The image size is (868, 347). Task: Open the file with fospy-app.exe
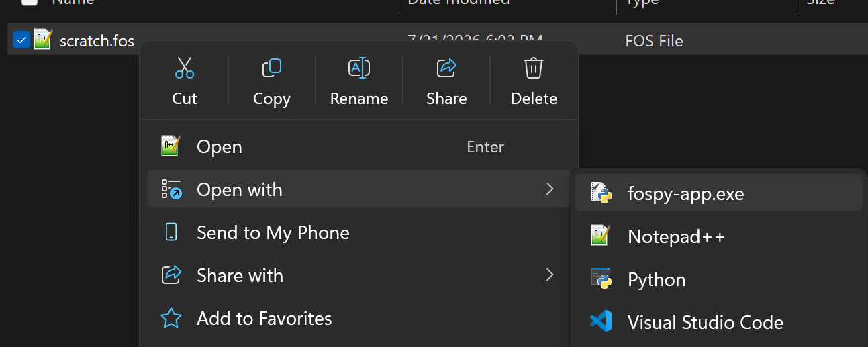pos(719,193)
